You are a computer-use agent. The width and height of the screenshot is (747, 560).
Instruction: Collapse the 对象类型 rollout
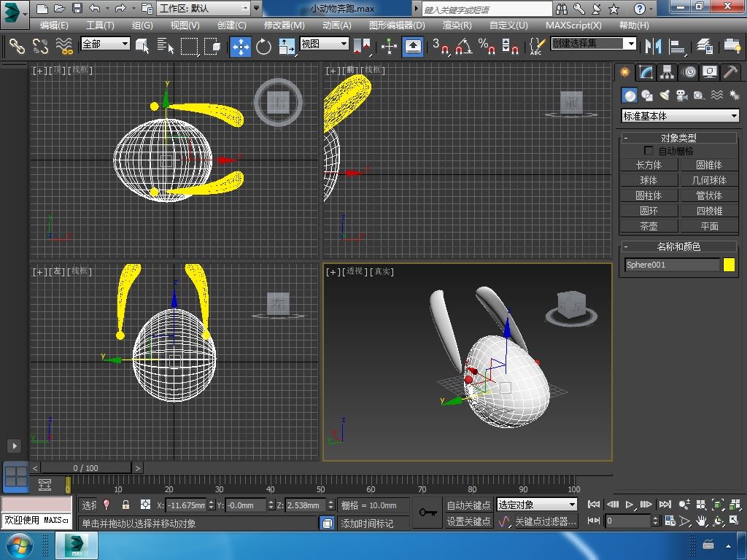point(678,138)
